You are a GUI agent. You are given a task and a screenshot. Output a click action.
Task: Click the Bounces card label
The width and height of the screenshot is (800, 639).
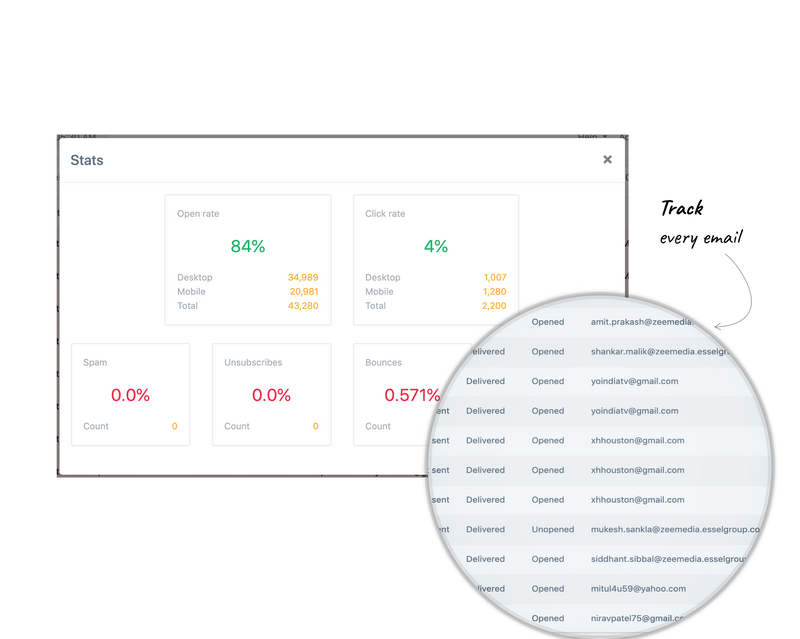tap(383, 362)
